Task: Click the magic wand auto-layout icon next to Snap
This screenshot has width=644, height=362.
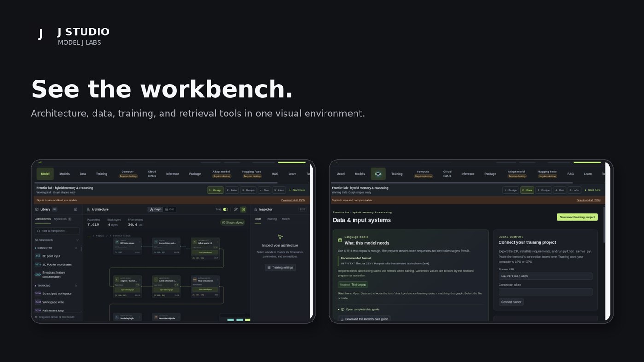Action: [x=236, y=209]
